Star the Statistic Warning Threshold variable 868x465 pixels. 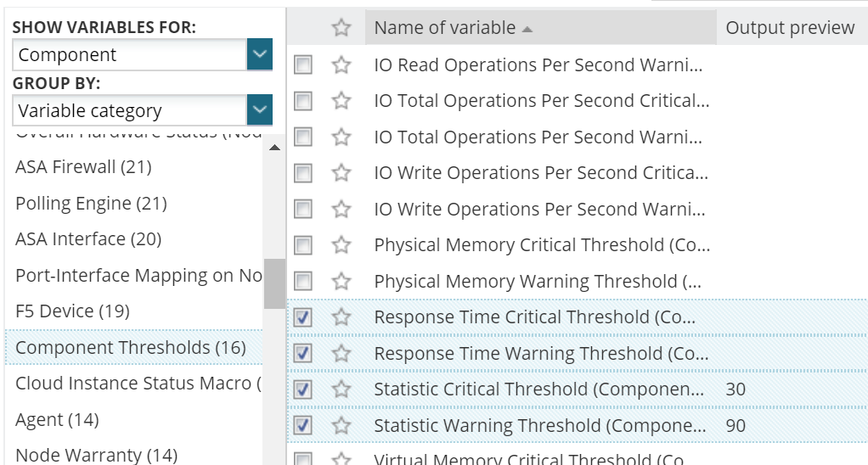[341, 426]
